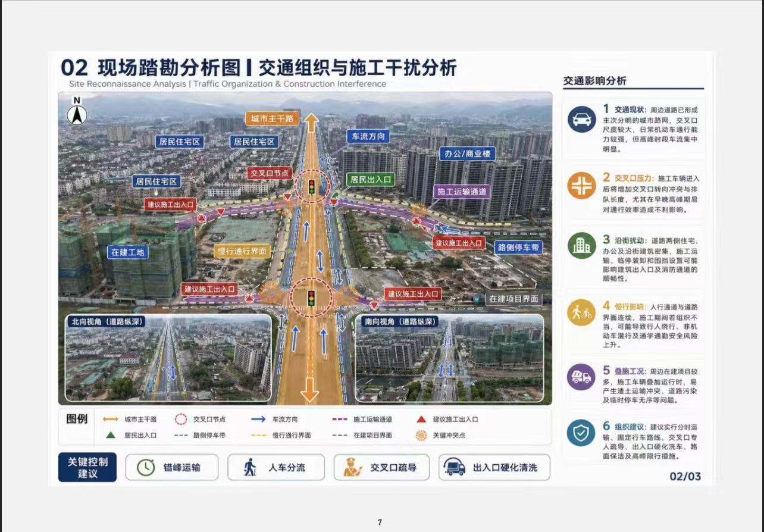Select the 错峰运输 button with clock icon
Screen dimensions: 764x532
pos(172,468)
